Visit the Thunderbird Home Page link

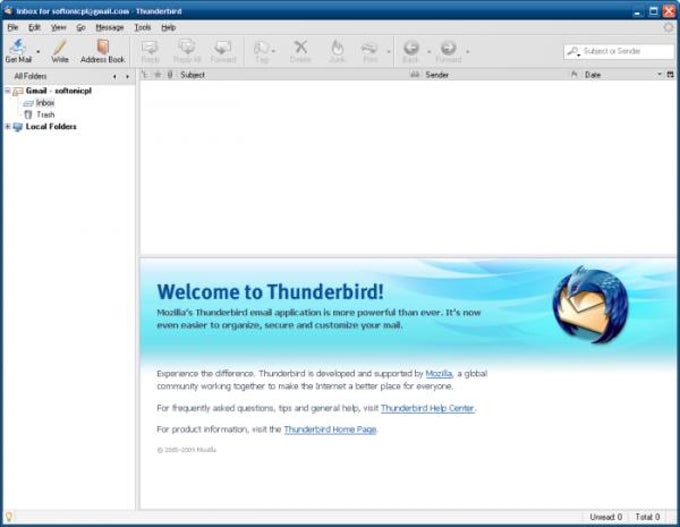tap(330, 429)
